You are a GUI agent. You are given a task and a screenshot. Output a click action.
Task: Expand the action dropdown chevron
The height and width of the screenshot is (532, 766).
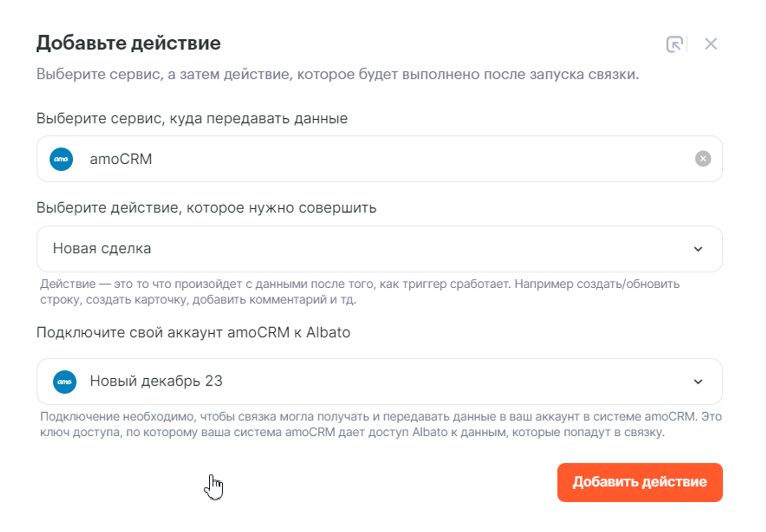[x=698, y=249]
